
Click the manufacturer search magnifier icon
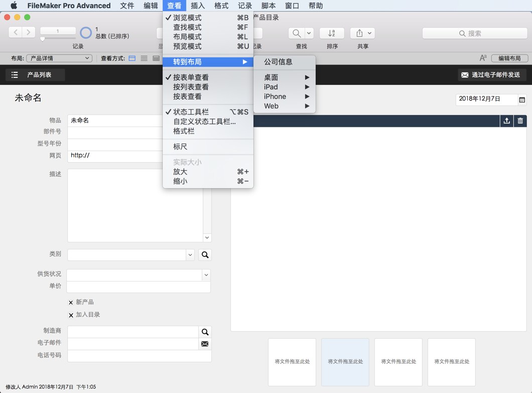point(205,332)
